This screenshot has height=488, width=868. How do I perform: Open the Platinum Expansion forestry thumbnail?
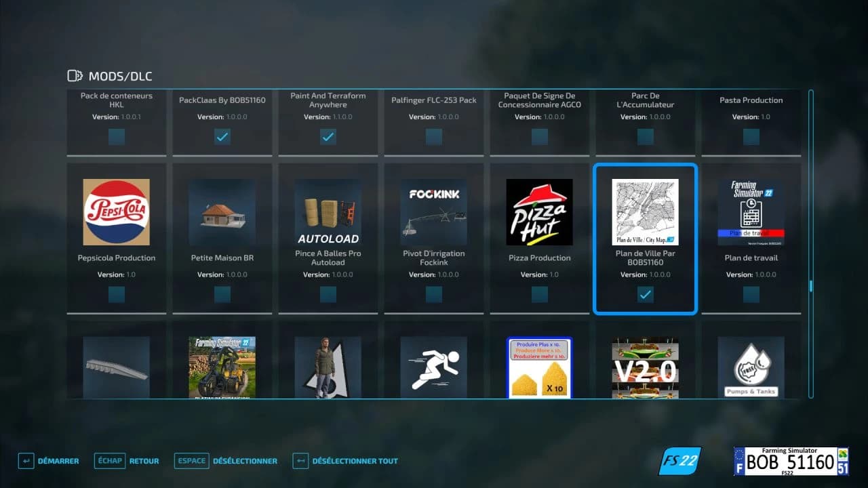(x=222, y=367)
